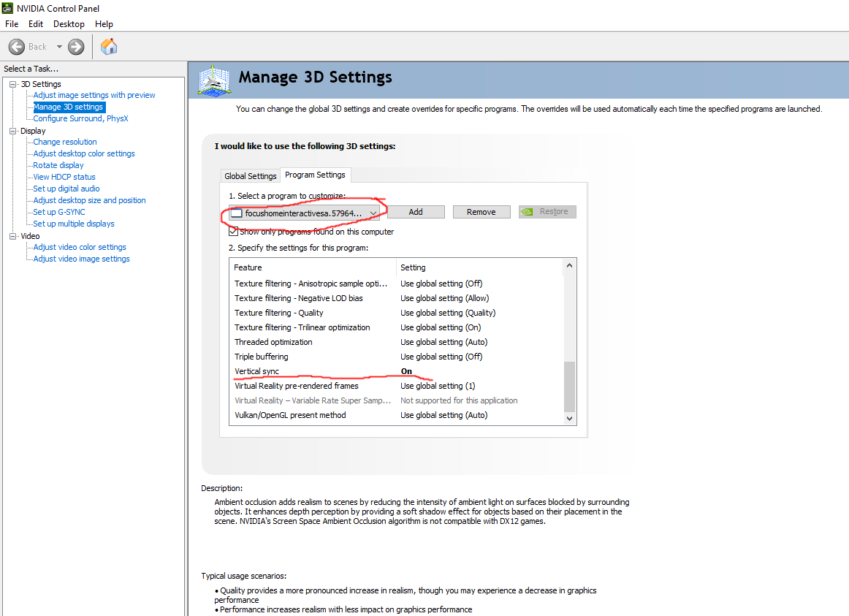Go to the Home icon in toolbar

point(108,47)
